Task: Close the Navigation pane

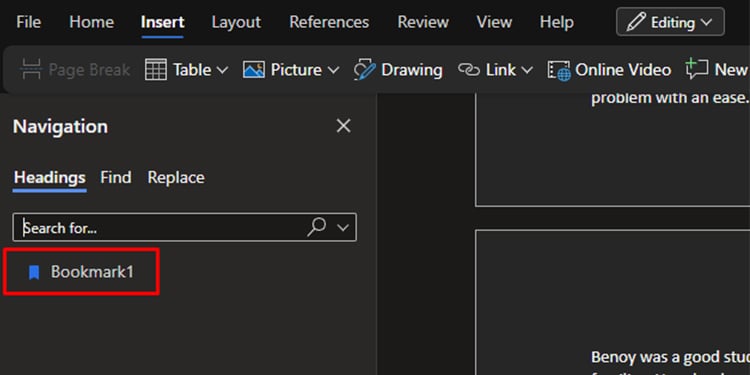Action: click(x=343, y=126)
